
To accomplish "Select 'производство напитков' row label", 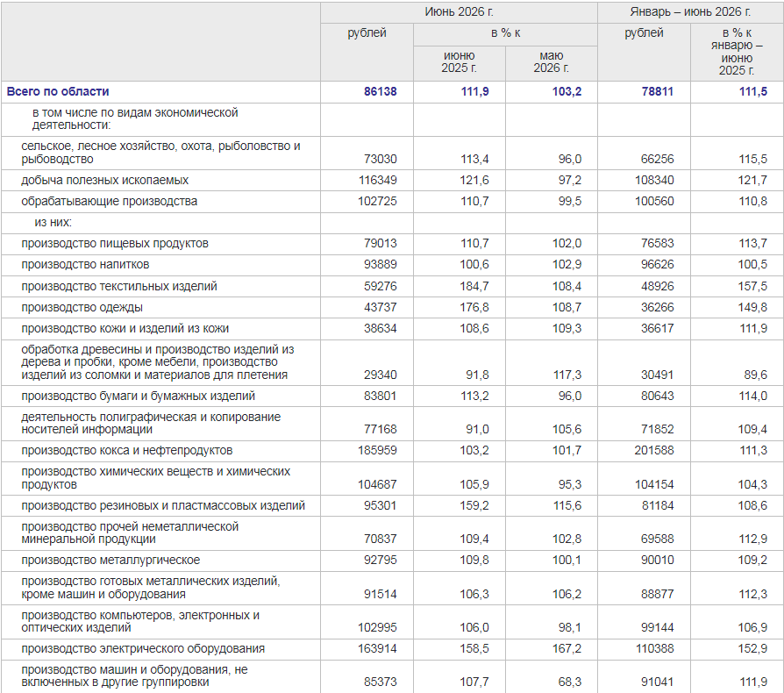I will pyautogui.click(x=85, y=265).
